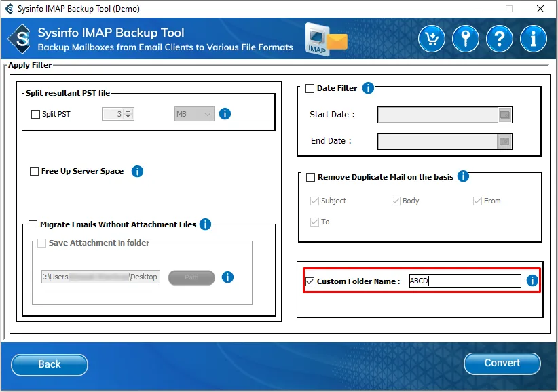Screen dimensions: 558x392
Task: Open the Activate key icon
Action: 466,39
